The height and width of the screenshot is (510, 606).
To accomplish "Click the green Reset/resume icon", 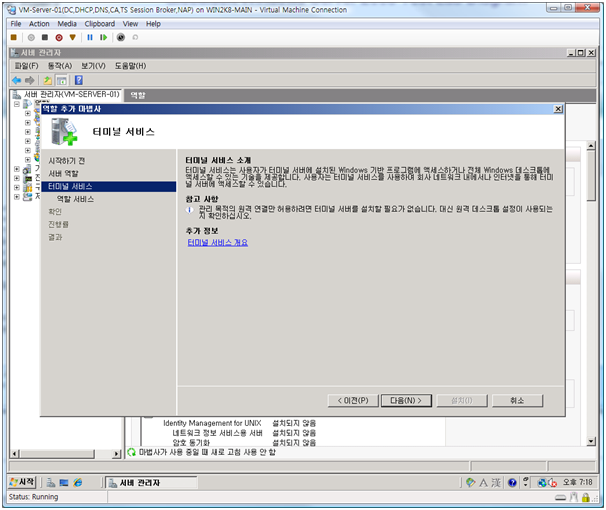I will click(x=103, y=37).
